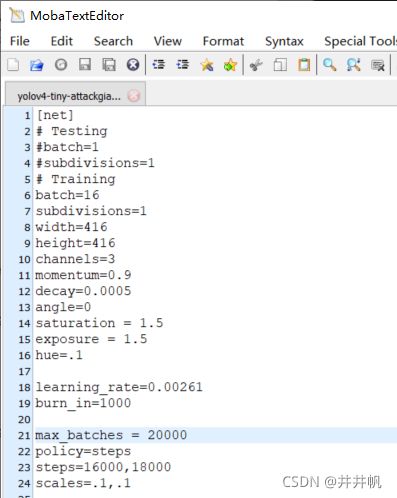The height and width of the screenshot is (498, 397).
Task: Toggle bookmark with the star icon
Action: click(x=207, y=65)
